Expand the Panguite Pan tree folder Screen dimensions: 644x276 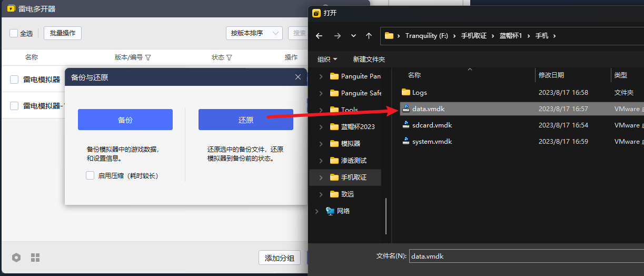click(x=321, y=76)
